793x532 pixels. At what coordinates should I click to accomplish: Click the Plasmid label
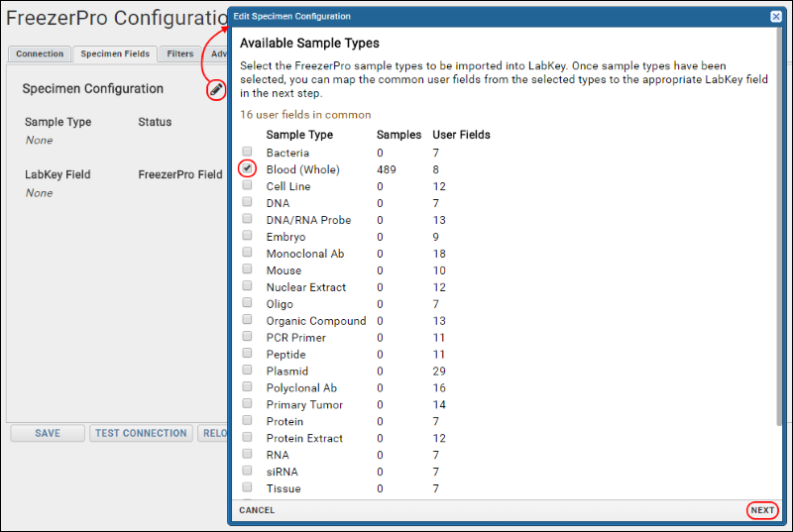[x=287, y=372]
